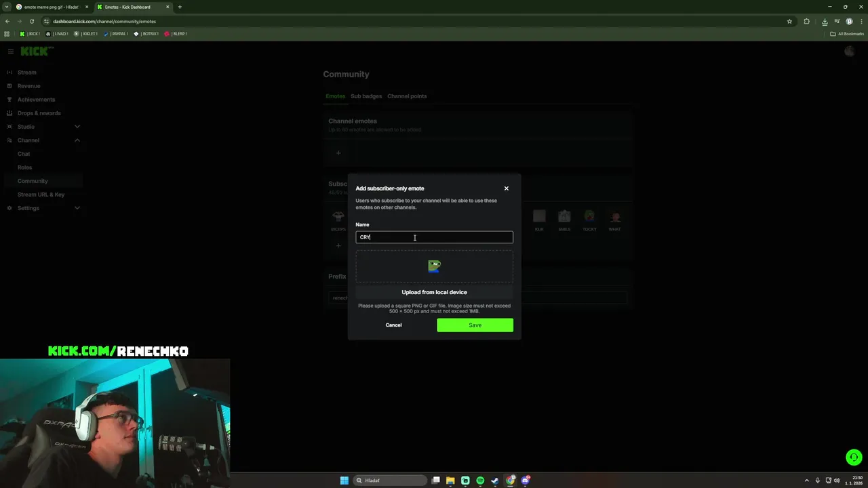This screenshot has height=488, width=868.
Task: Open the browser tab search dropdown
Action: (7, 7)
